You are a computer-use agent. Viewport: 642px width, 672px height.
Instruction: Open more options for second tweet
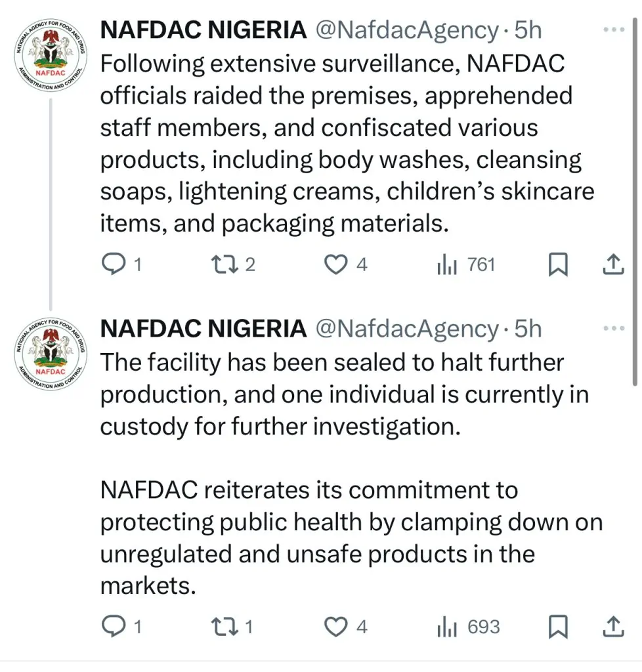(613, 327)
